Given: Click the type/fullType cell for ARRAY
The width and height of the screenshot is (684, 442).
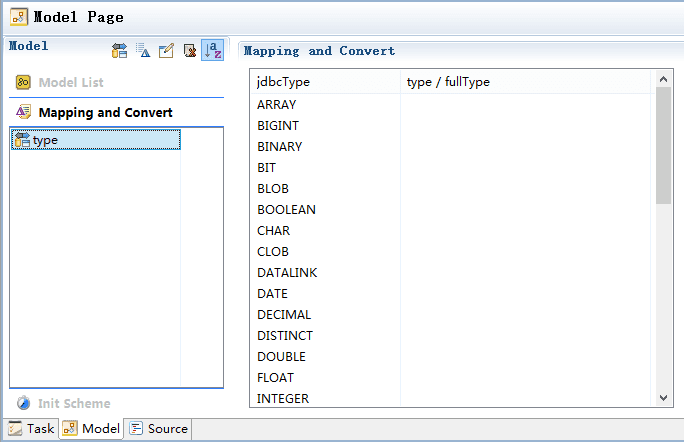Looking at the screenshot, I should 526,105.
